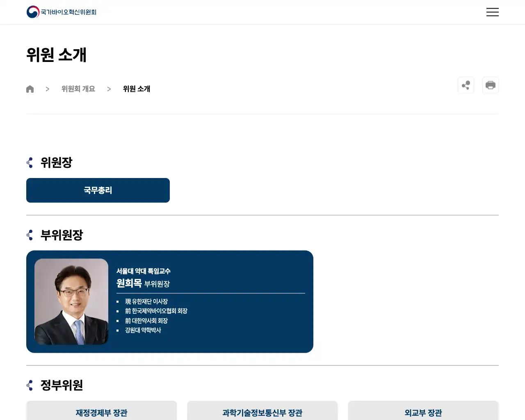
Task: Click 現 유한재단 이사장 line
Action: tap(146, 301)
